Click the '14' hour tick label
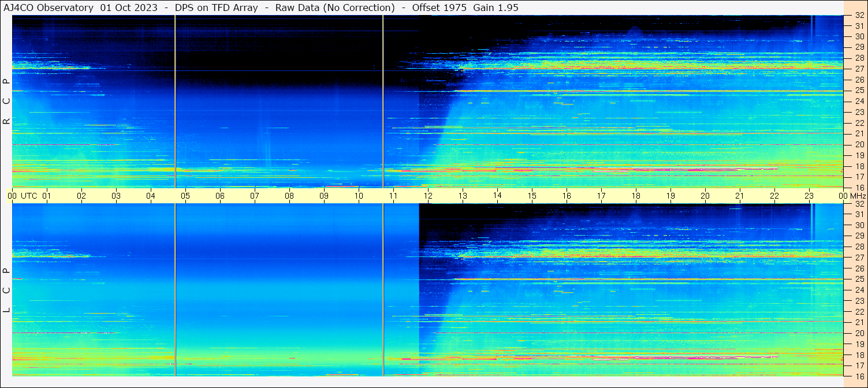Screen dimensions: 868x388 coord(497,195)
